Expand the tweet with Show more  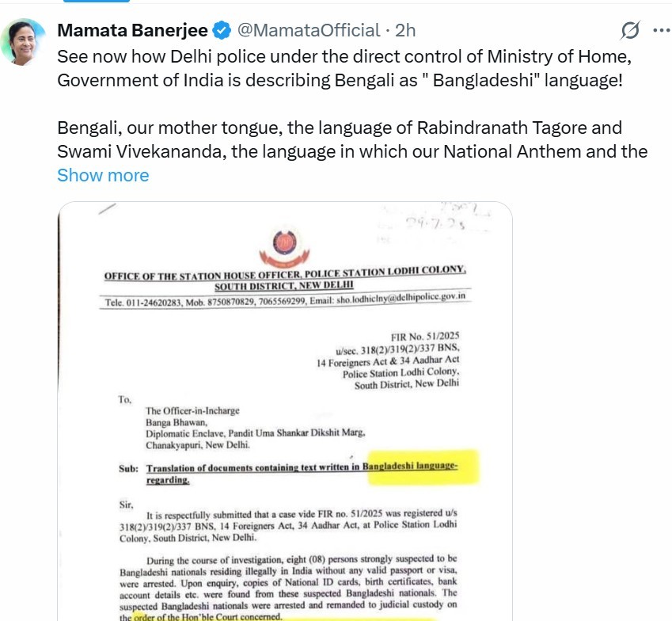[x=103, y=175]
